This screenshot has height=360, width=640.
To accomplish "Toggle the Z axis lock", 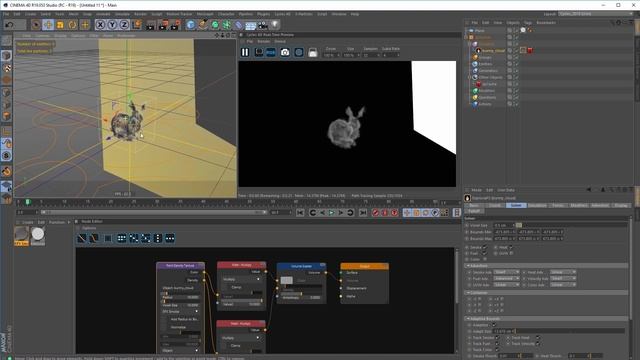I will point(124,25).
